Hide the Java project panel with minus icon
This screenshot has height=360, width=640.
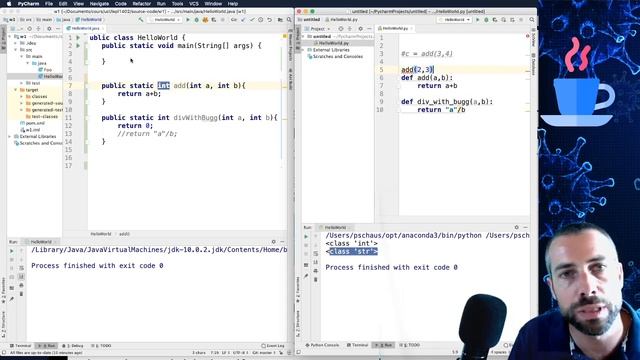[58, 29]
